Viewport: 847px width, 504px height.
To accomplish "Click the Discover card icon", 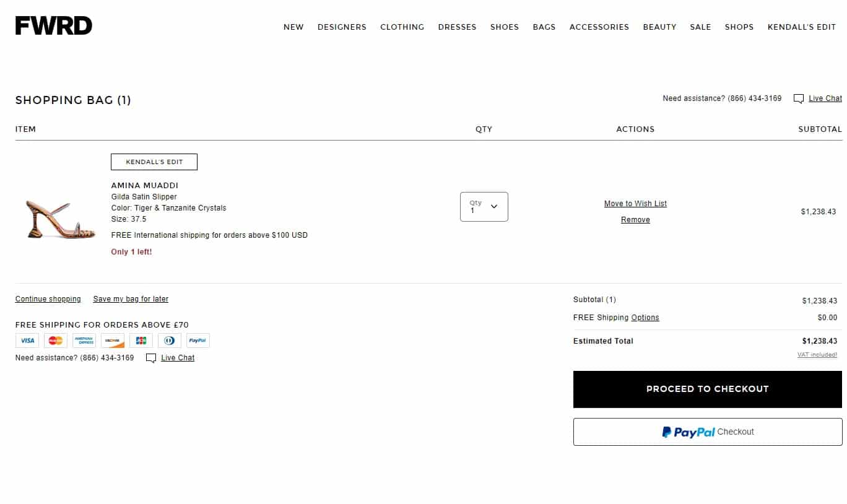I will 112,340.
